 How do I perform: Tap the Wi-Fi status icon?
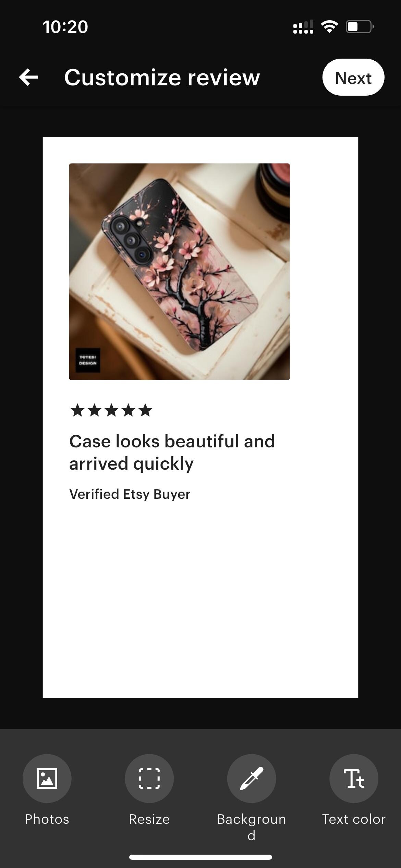click(329, 27)
